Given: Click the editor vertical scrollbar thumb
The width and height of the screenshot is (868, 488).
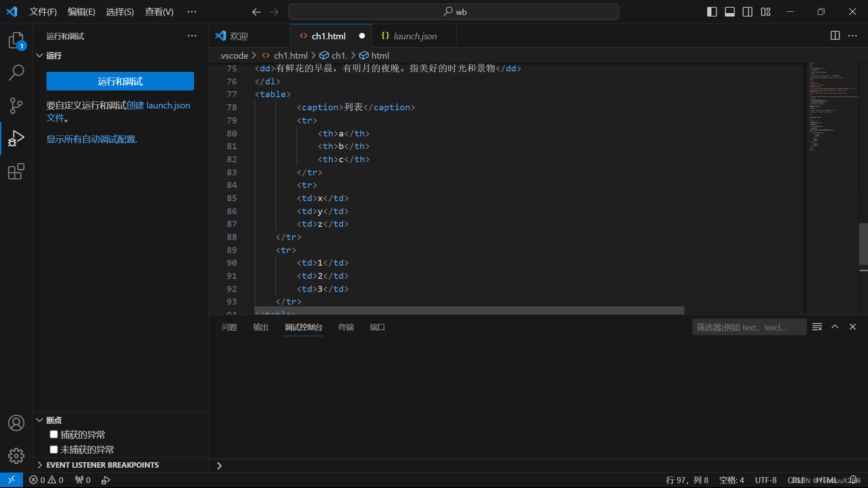Looking at the screenshot, I should (x=863, y=244).
